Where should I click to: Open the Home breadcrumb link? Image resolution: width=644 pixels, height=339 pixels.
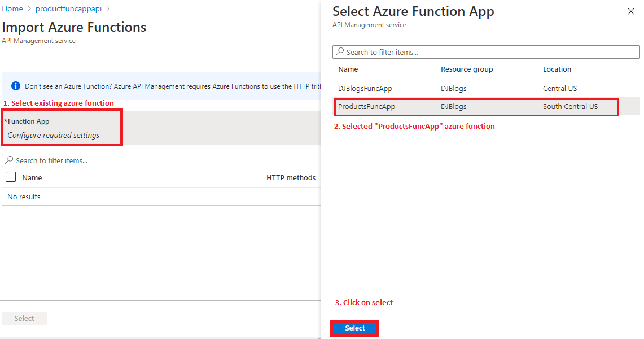[12, 8]
